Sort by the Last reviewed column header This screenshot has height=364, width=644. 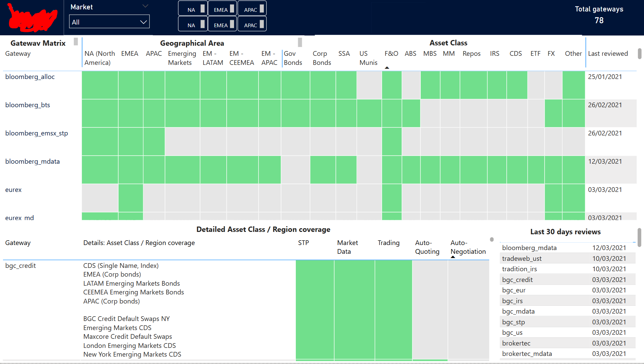[x=607, y=54]
